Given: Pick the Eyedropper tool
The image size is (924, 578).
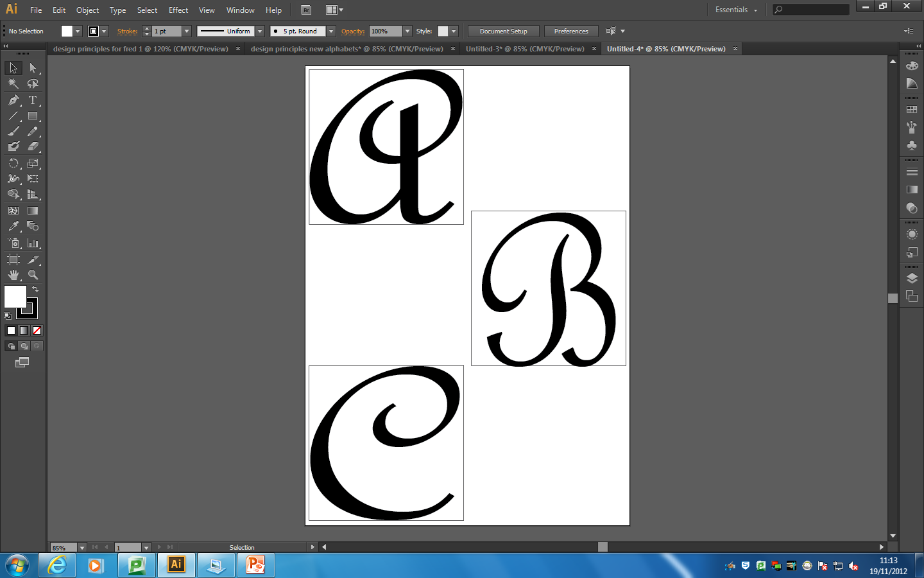Looking at the screenshot, I should (13, 226).
